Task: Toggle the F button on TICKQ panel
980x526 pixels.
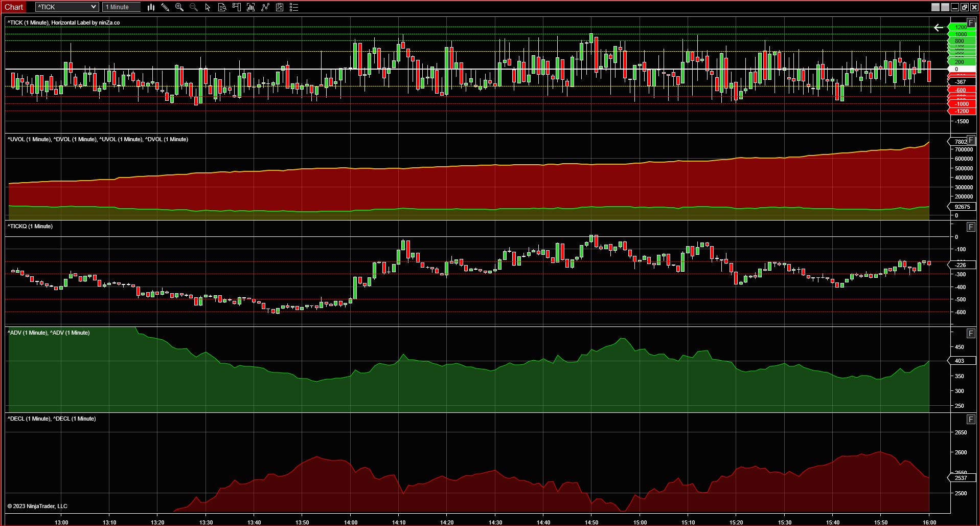Action: coord(971,227)
